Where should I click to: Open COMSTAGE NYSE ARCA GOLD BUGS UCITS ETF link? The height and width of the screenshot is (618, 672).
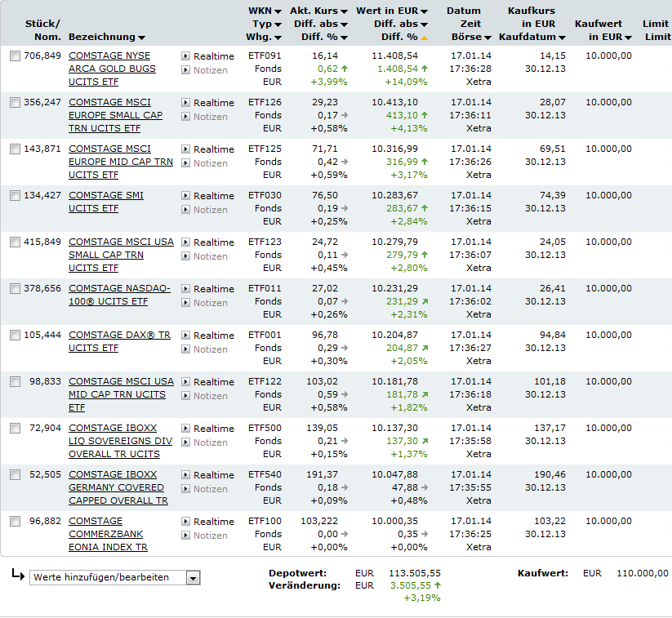pyautogui.click(x=112, y=69)
